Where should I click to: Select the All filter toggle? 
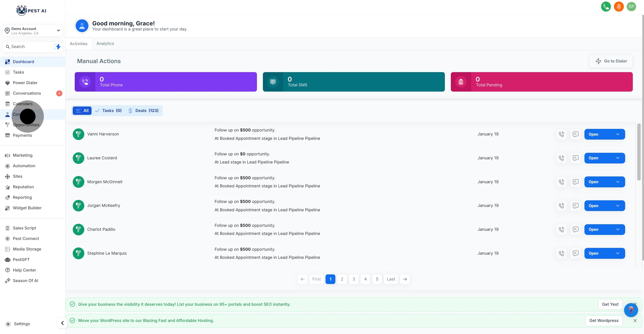(x=82, y=111)
